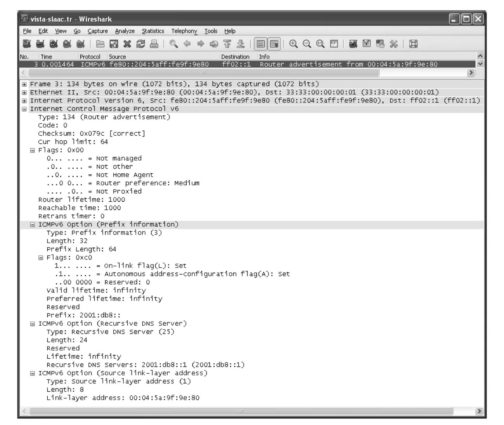Select 'Router lifetime: 1000' line
Image resolution: width=504 pixels, height=425 pixels.
click(81, 200)
